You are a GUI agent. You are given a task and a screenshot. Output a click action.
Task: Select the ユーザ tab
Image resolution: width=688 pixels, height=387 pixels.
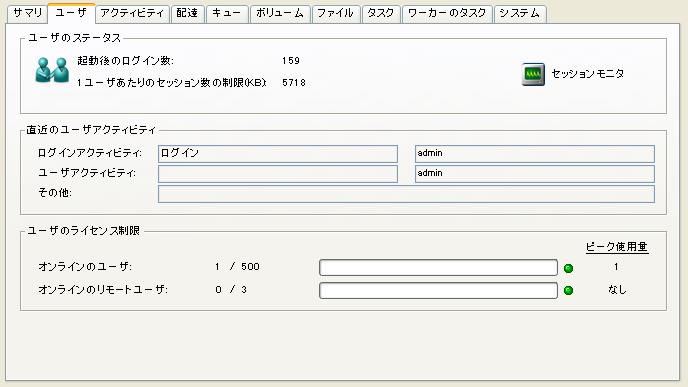pos(71,13)
